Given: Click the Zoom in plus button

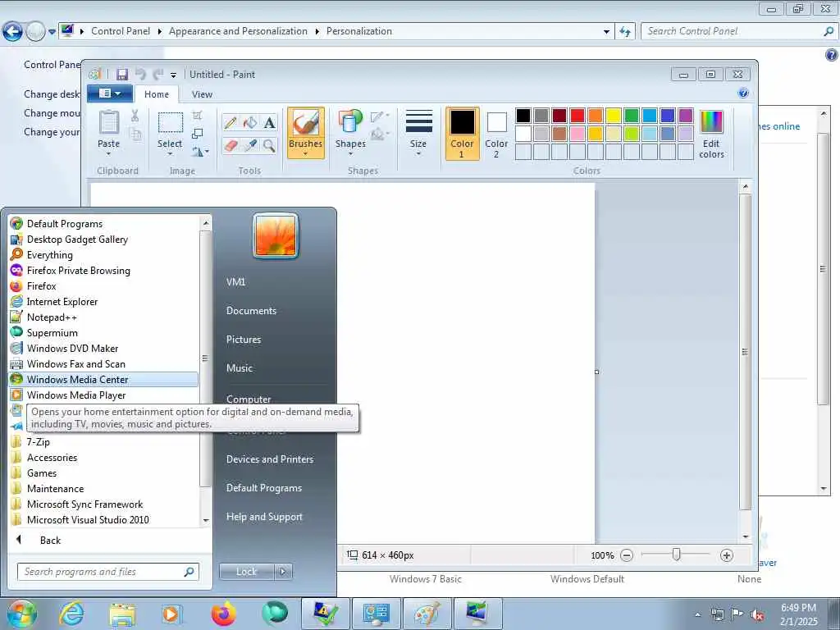Looking at the screenshot, I should (x=727, y=555).
